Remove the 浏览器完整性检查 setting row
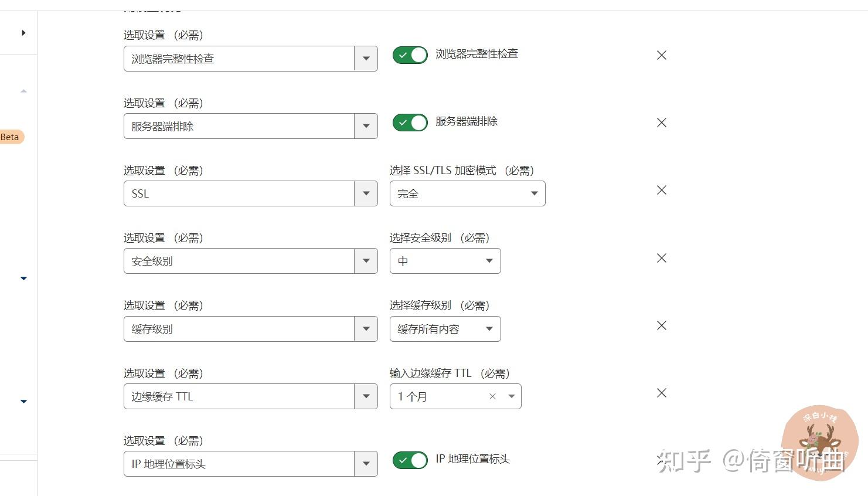This screenshot has height=496, width=868. click(x=662, y=55)
